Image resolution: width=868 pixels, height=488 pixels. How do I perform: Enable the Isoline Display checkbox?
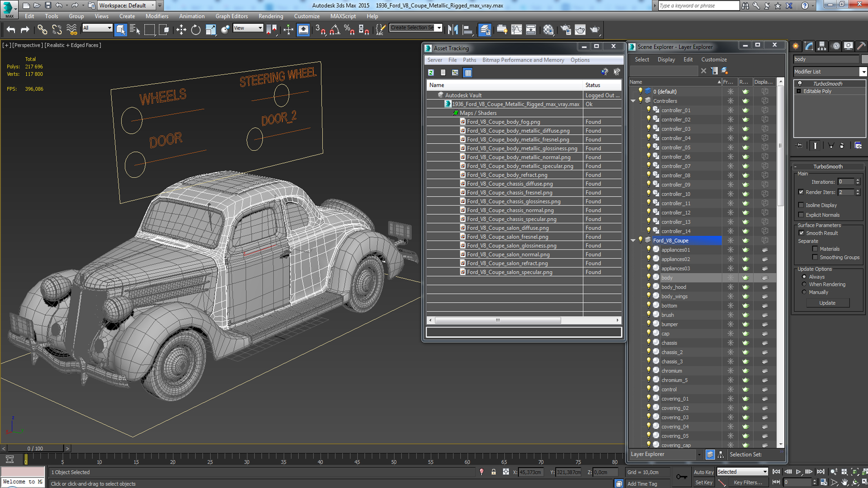[801, 205]
